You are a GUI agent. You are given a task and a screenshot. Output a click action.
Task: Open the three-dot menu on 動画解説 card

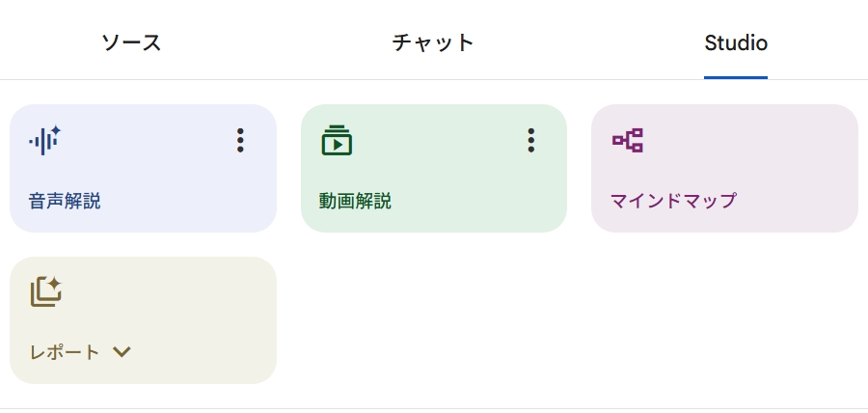(x=530, y=141)
